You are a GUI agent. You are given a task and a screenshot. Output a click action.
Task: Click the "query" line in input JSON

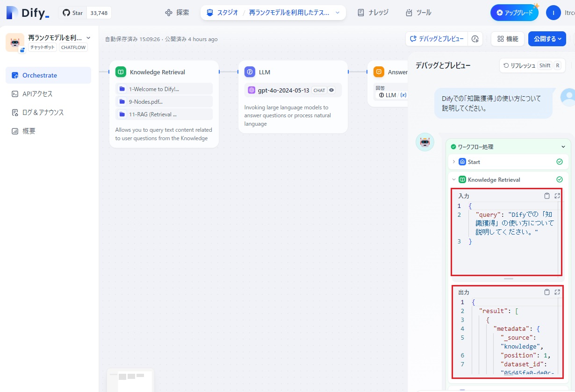click(x=515, y=223)
